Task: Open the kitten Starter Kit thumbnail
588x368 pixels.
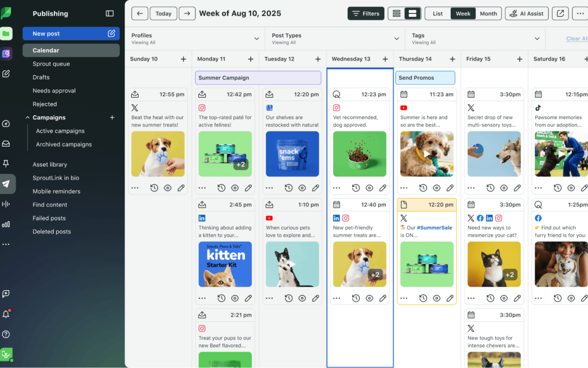Action: pyautogui.click(x=225, y=264)
